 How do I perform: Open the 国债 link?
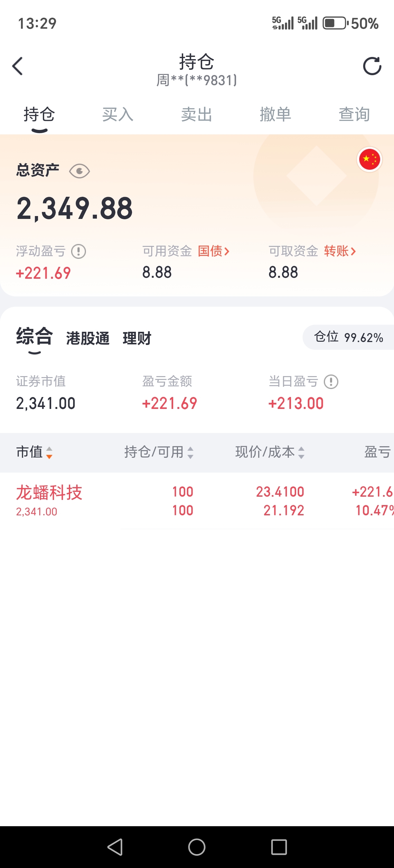[x=213, y=251]
